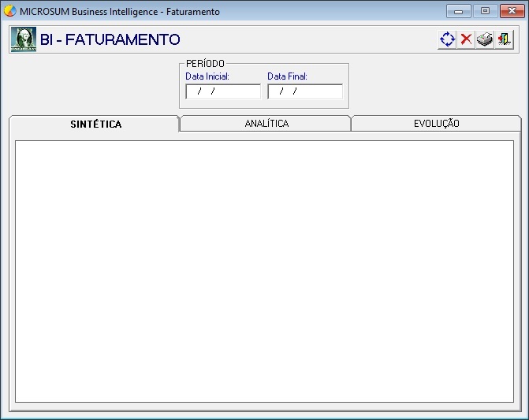Open the ANALÍTICA tab
This screenshot has width=529, height=420.
coord(266,124)
